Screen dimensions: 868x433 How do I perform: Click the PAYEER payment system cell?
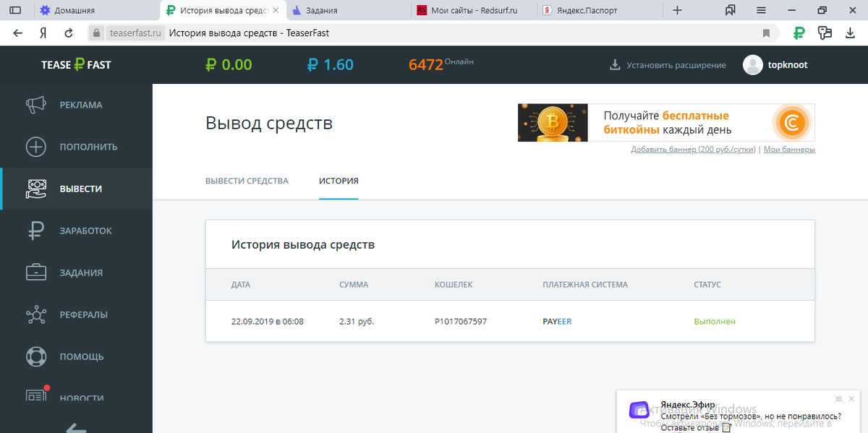coord(557,322)
